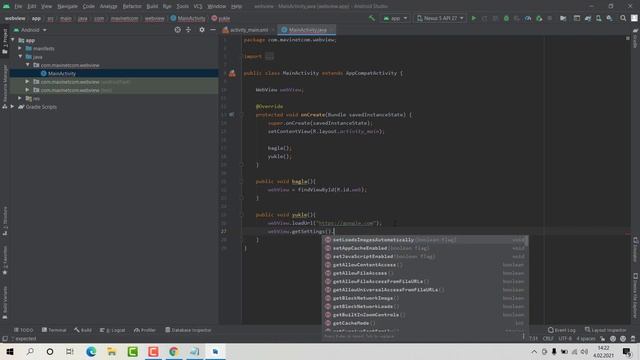Click the select opened file target icon
The image size is (640, 360).
178,30
